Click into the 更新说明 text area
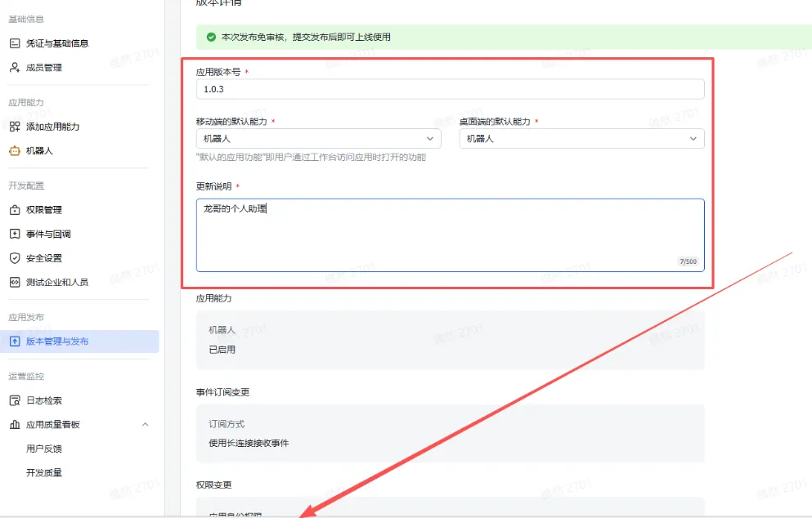The image size is (812, 518). tap(450, 235)
